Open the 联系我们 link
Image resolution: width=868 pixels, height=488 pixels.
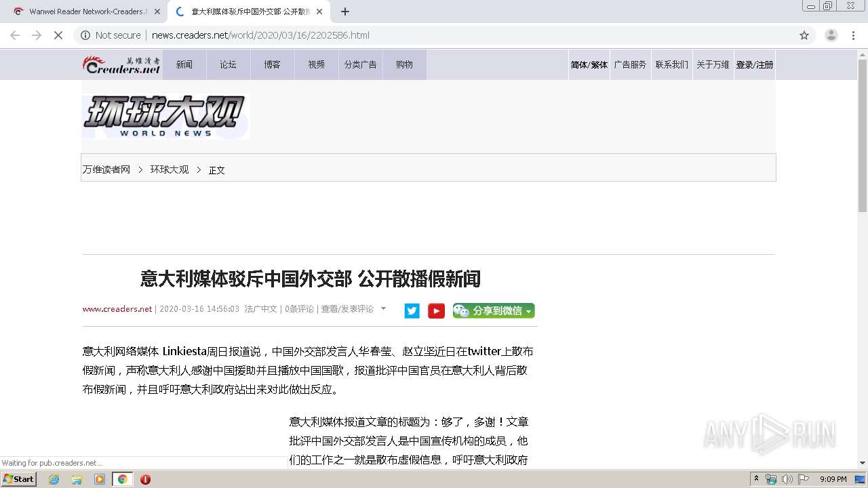tap(672, 65)
